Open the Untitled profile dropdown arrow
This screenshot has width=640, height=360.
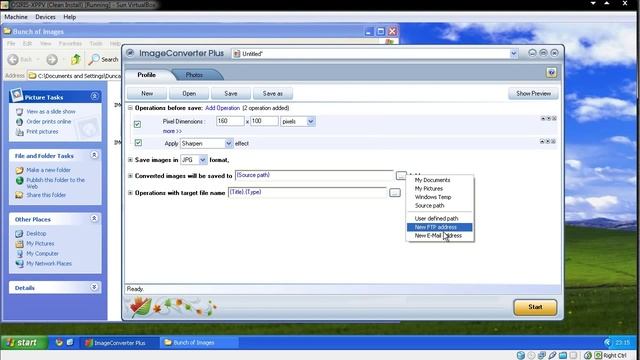pos(514,53)
